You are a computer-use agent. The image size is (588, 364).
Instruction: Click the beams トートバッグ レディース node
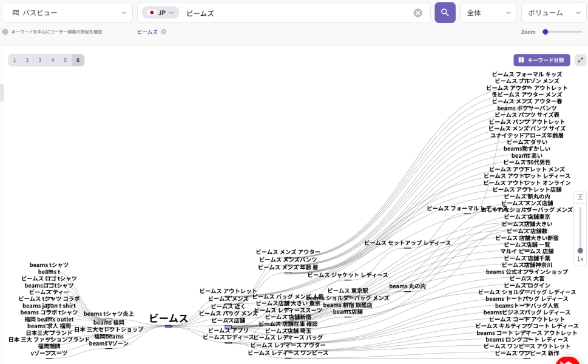527,298
